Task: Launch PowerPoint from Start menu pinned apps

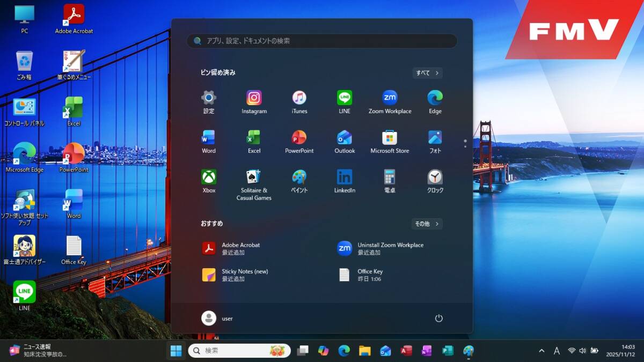Action: [299, 142]
